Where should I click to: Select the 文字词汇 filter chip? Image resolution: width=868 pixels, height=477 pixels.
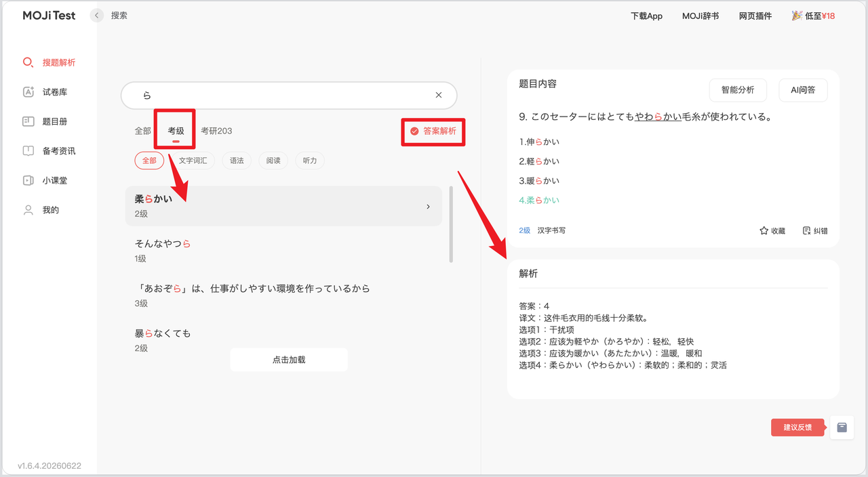[x=193, y=161]
